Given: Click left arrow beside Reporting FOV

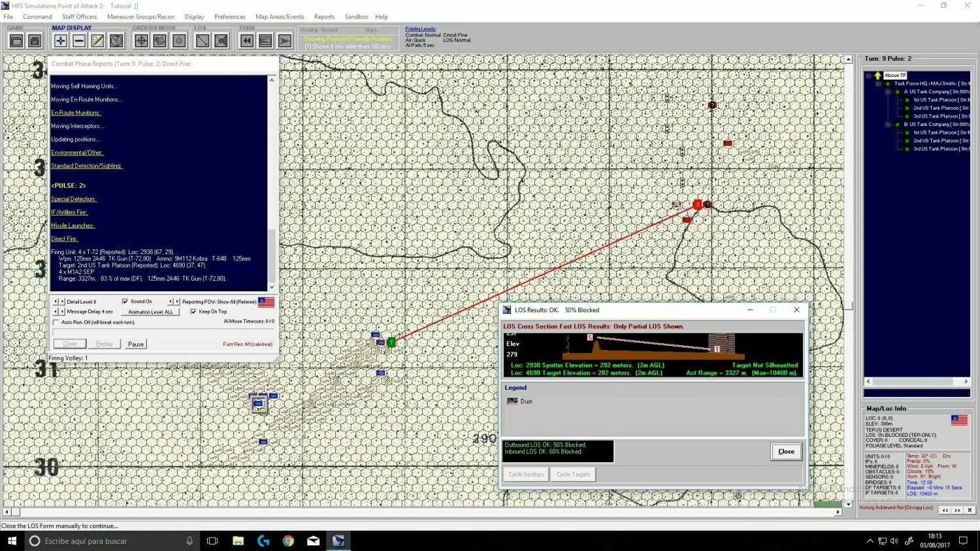Looking at the screenshot, I should tap(171, 302).
